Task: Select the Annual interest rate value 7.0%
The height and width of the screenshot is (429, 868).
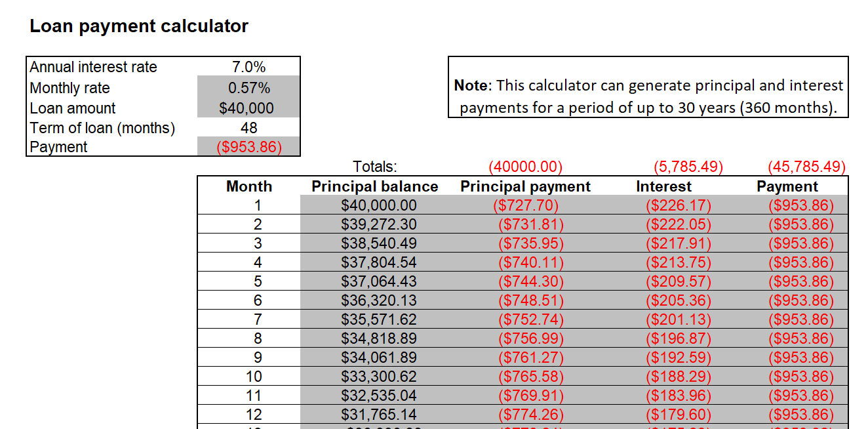Action: [x=248, y=67]
